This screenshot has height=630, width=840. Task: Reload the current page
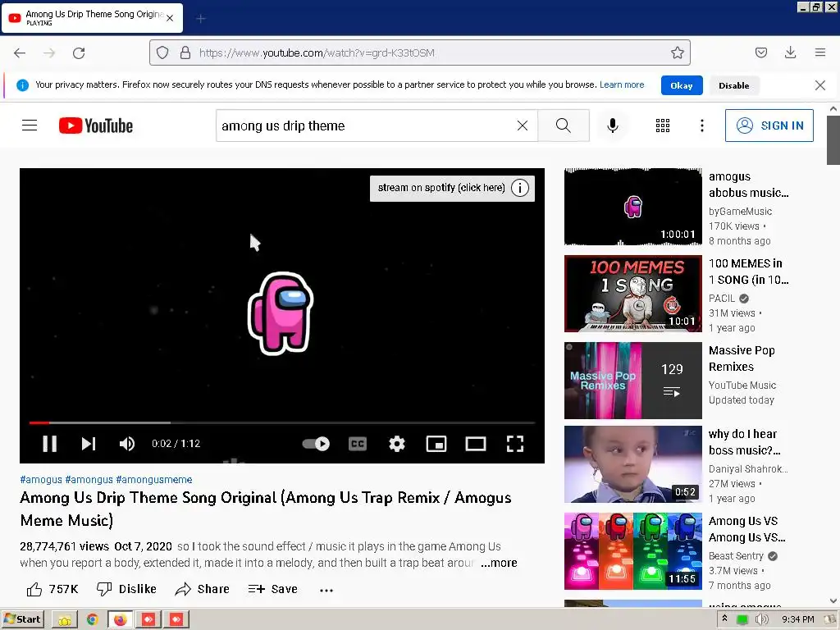[x=79, y=52]
